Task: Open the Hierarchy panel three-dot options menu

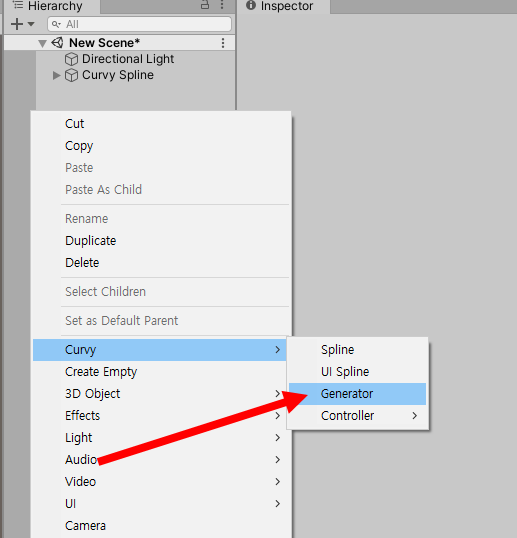Action: point(222,5)
